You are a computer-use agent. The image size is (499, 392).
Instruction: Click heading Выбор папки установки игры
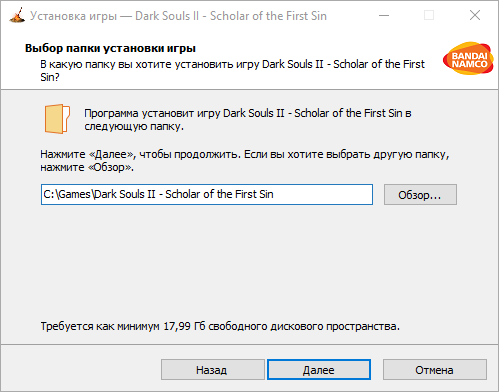[x=110, y=48]
